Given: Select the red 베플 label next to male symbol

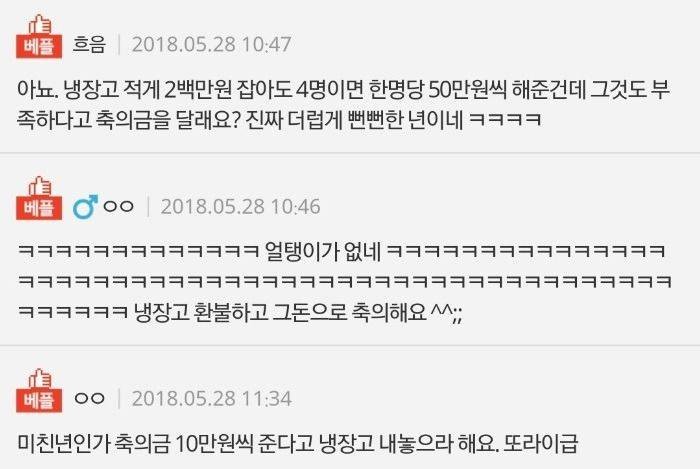Looking at the screenshot, I should tap(39, 208).
